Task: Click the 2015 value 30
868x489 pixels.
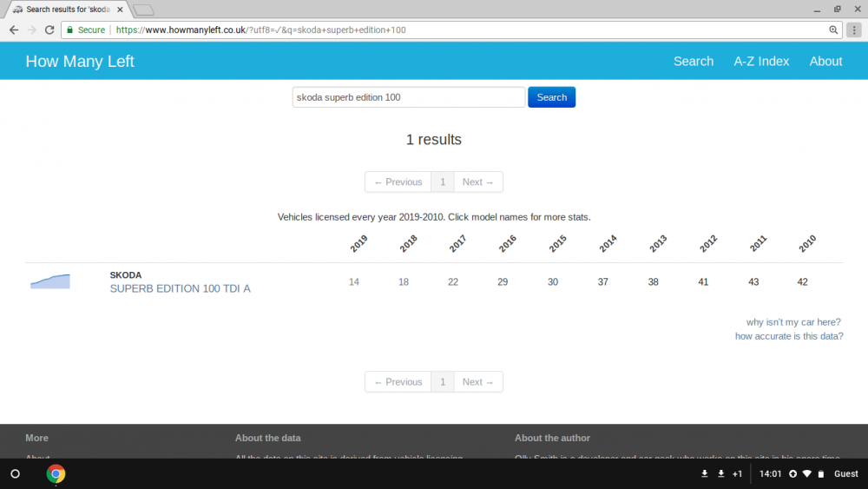Action: pos(553,282)
